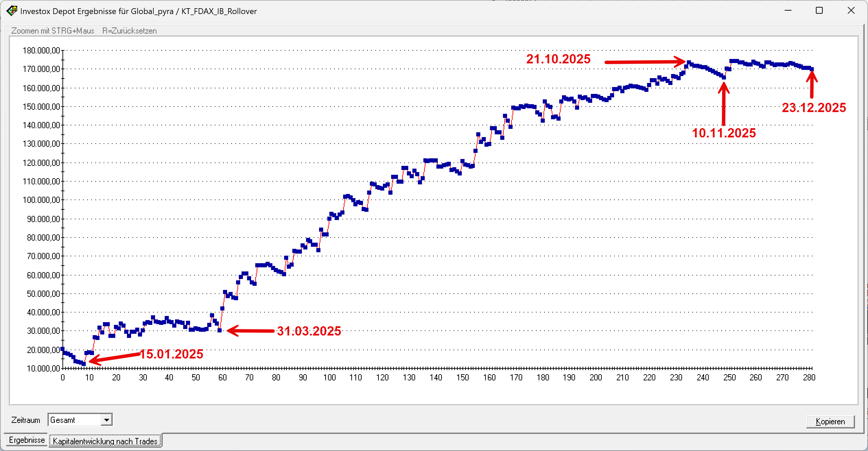
Task: Maximize the Depot Ergebnisse window
Action: coord(819,11)
